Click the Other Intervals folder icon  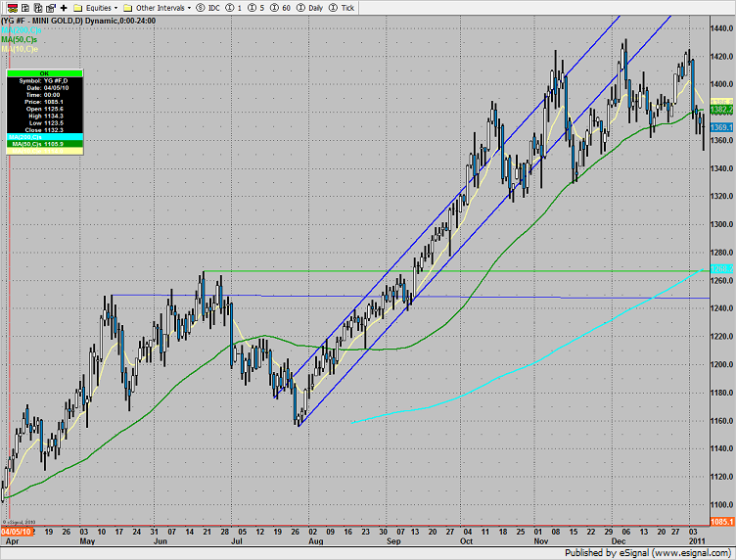(x=128, y=7)
